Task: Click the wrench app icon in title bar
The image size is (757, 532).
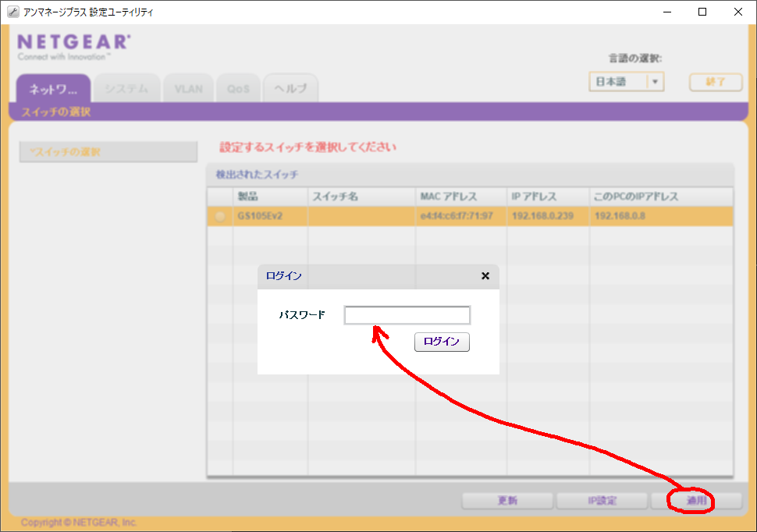Action: [x=12, y=12]
